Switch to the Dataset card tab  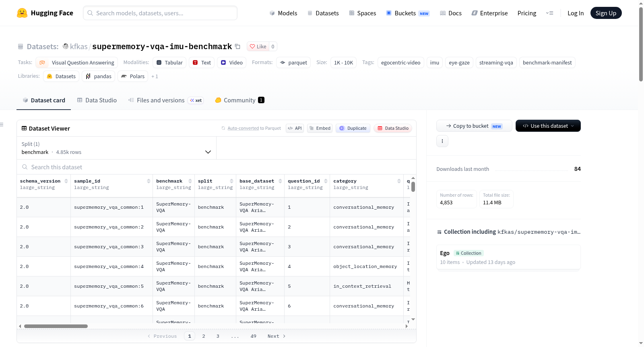click(x=44, y=100)
